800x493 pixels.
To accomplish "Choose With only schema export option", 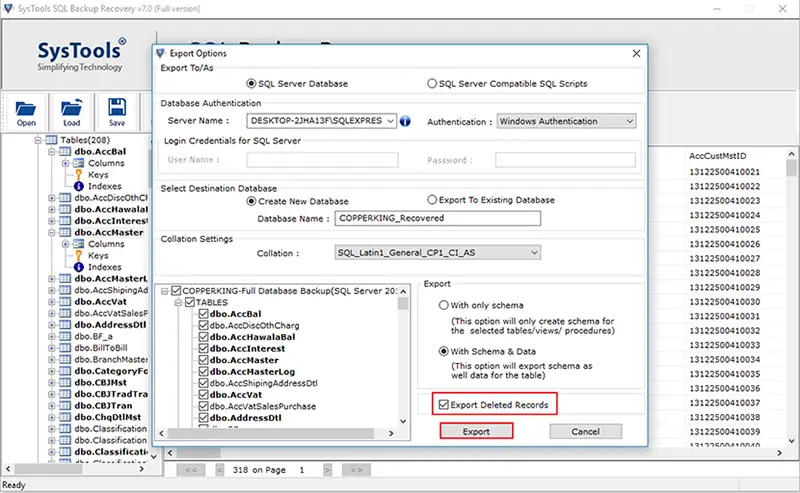I will point(443,305).
